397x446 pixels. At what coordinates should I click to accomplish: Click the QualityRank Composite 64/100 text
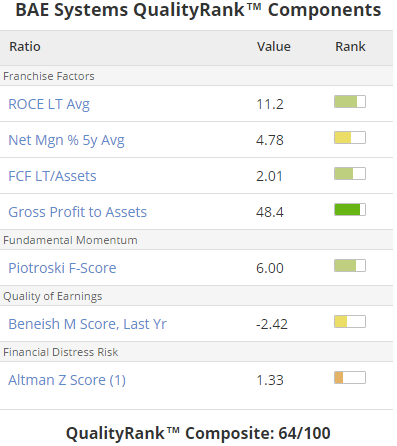coord(198,433)
